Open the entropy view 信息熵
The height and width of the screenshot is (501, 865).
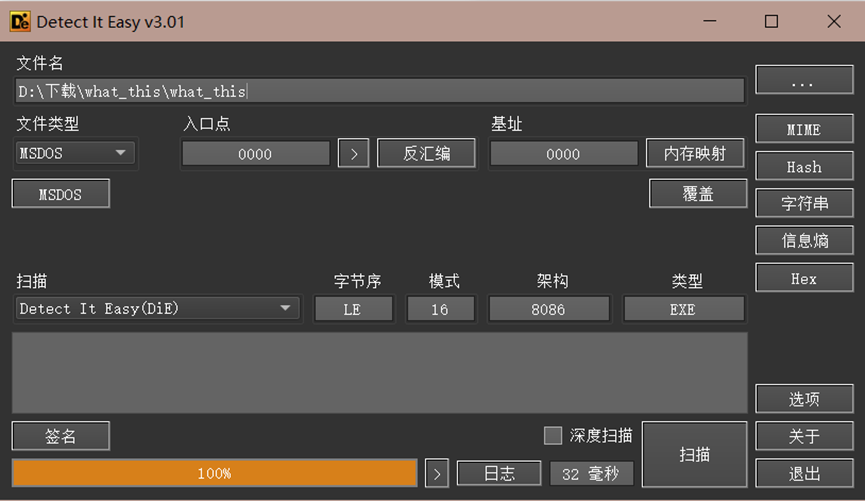[x=804, y=241]
